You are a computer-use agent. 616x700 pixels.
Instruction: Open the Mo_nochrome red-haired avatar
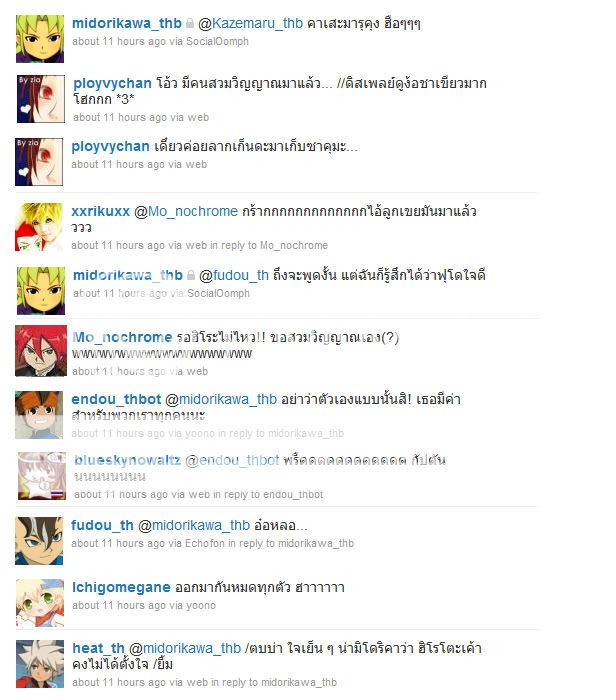coord(41,351)
